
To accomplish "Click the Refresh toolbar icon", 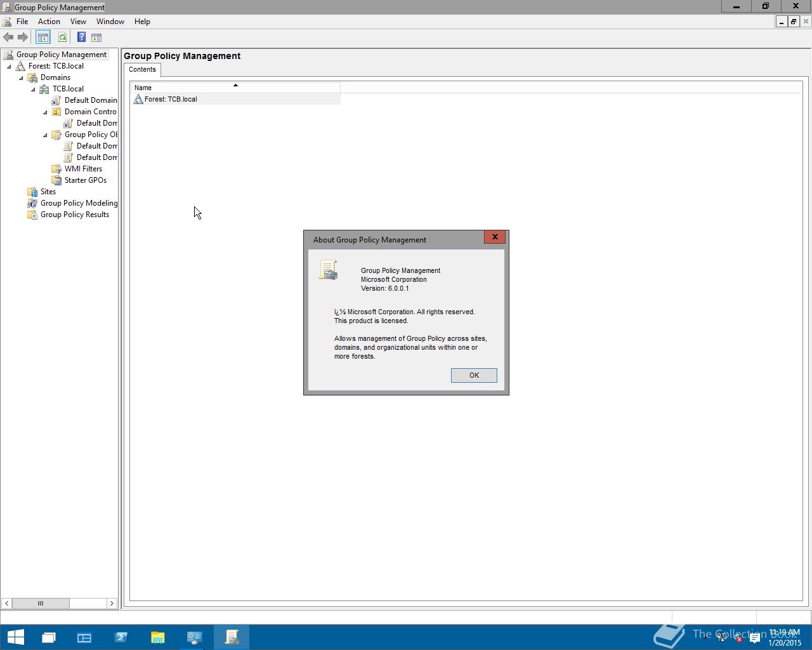I will point(62,37).
